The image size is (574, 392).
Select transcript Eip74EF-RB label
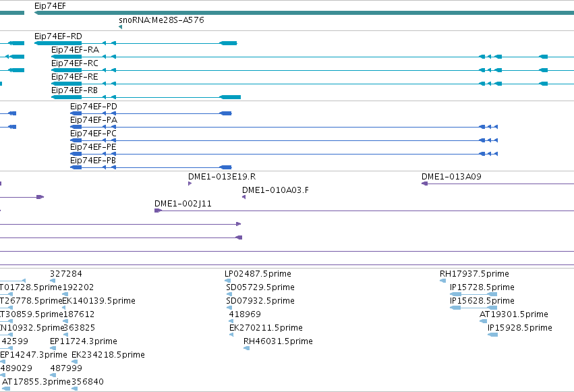coord(74,90)
